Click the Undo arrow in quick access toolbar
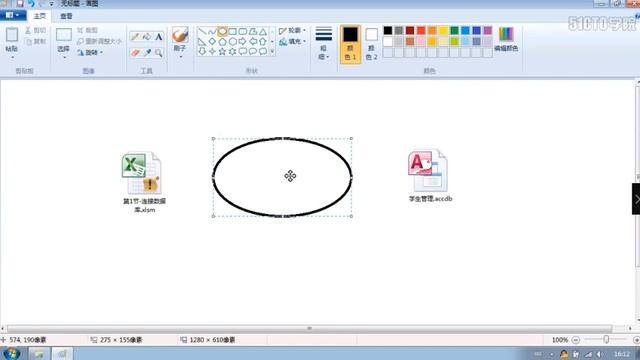 pos(31,3)
